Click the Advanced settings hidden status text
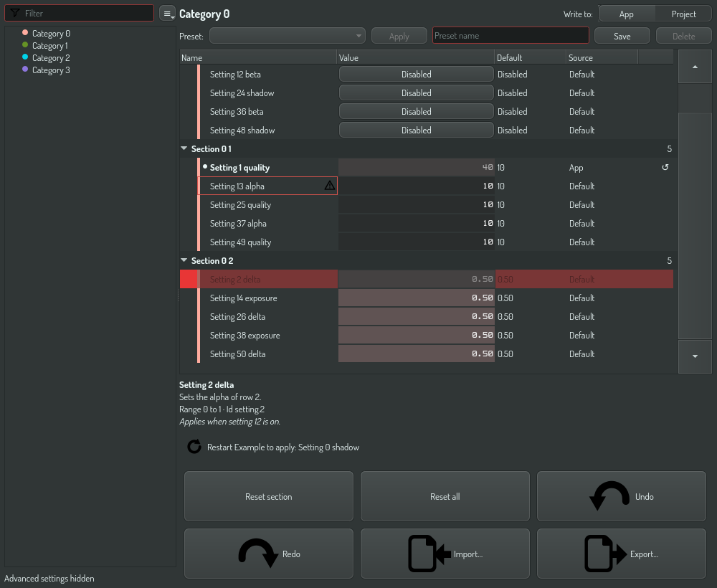Image resolution: width=717 pixels, height=588 pixels. (49, 579)
